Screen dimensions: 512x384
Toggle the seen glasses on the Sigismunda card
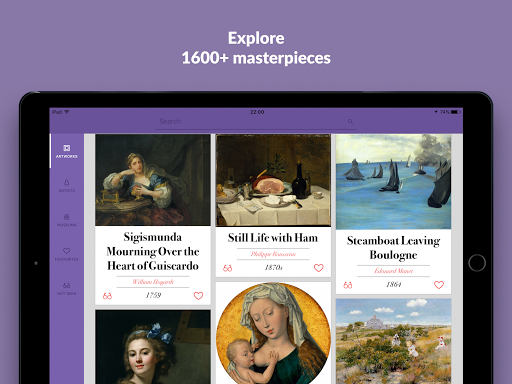tap(107, 296)
